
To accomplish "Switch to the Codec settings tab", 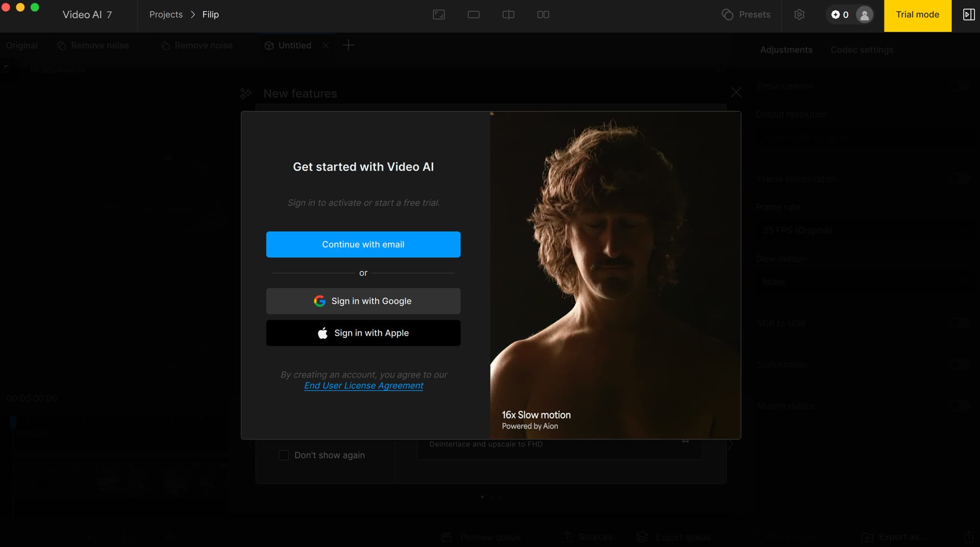I will [862, 49].
